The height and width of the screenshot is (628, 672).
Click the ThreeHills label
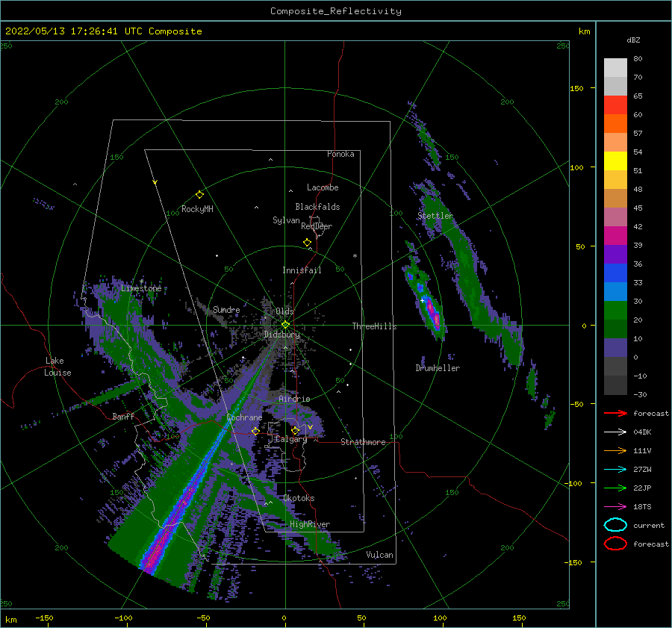click(374, 326)
